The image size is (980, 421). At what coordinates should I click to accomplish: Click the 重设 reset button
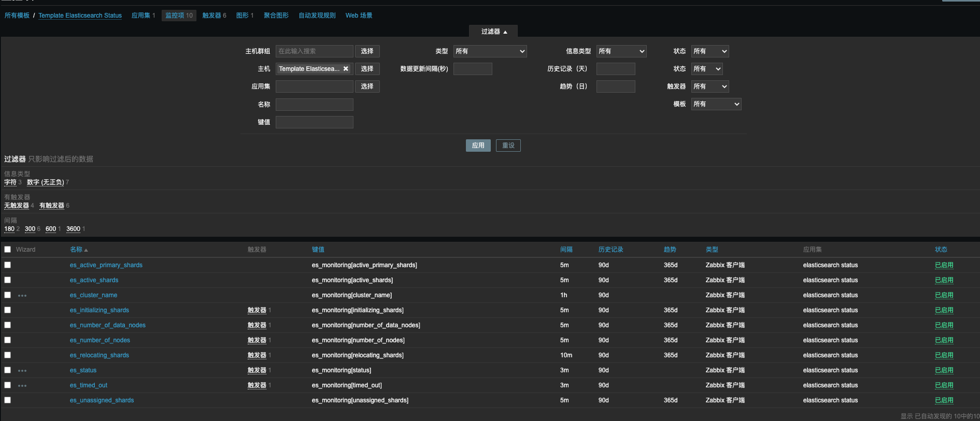(508, 146)
